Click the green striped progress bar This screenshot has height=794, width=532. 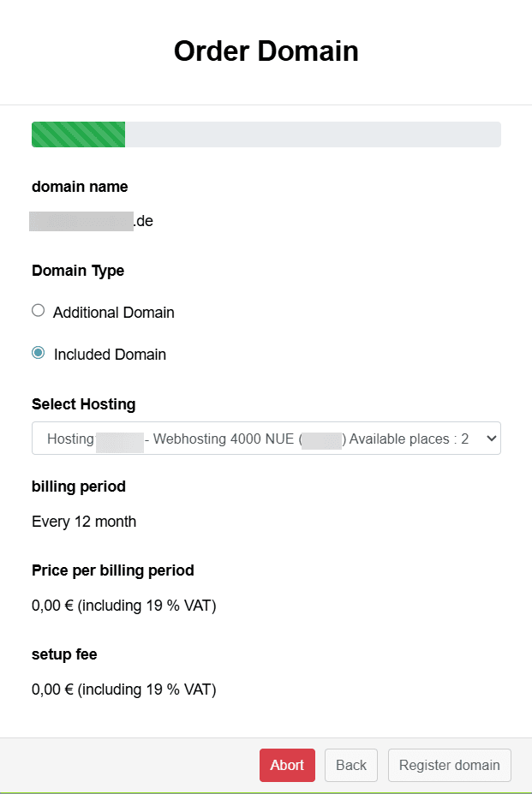(x=78, y=134)
